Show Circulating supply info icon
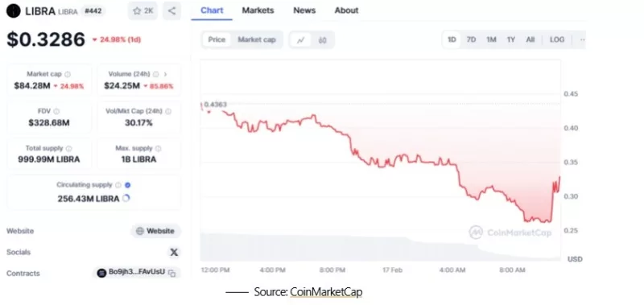The height and width of the screenshot is (305, 644). (x=118, y=185)
